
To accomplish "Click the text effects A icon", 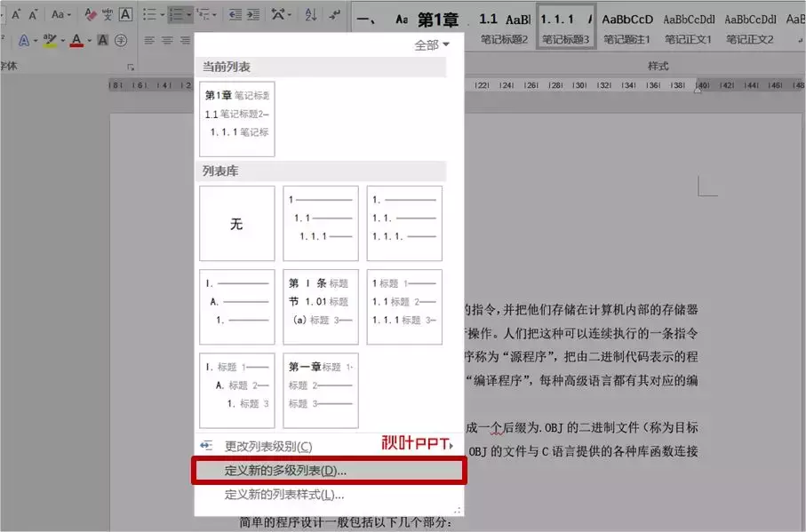I will 24,40.
